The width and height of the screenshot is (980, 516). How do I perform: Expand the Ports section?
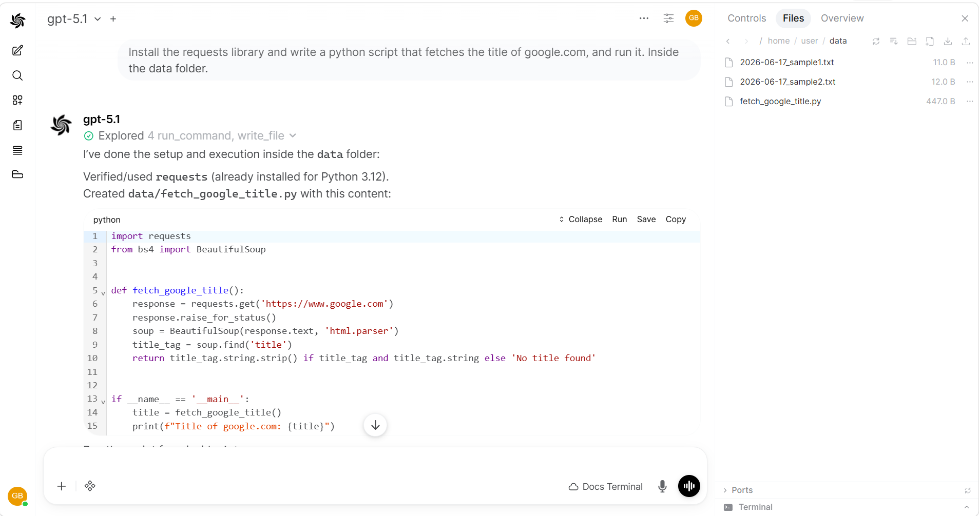coord(738,490)
